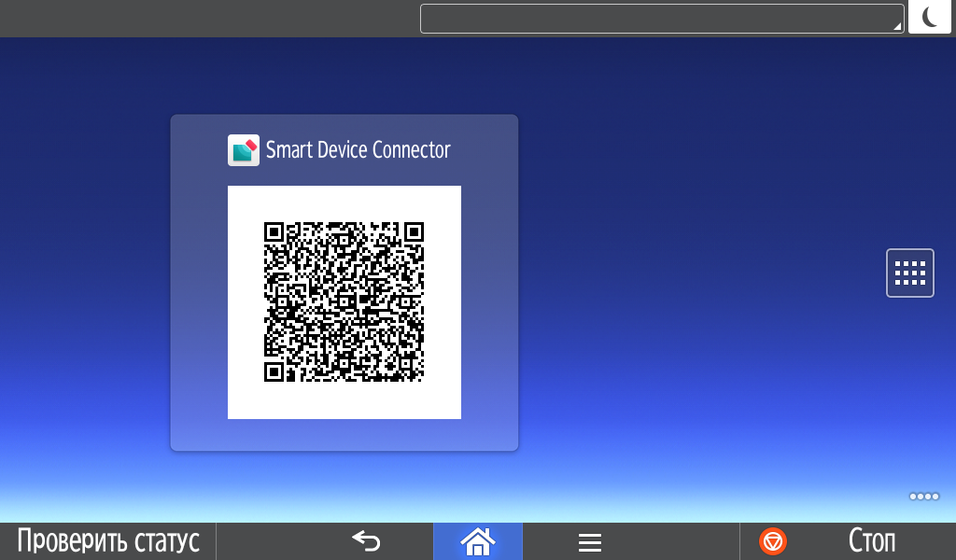The image size is (956, 560).
Task: Tap the back arrow icon
Action: tap(366, 541)
